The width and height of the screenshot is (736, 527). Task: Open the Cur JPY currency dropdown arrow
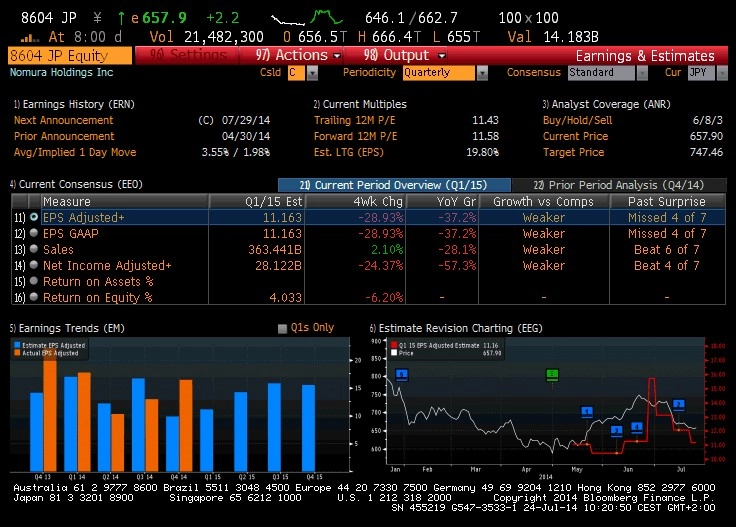point(722,73)
